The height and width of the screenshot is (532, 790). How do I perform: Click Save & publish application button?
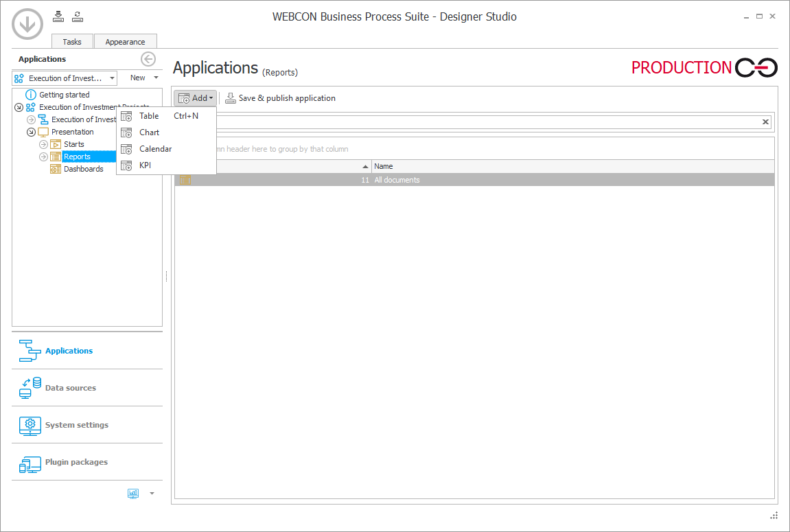280,98
